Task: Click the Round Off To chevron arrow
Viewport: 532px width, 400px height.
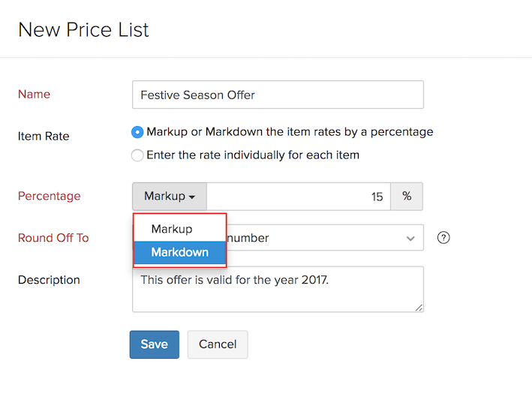Action: coord(410,238)
